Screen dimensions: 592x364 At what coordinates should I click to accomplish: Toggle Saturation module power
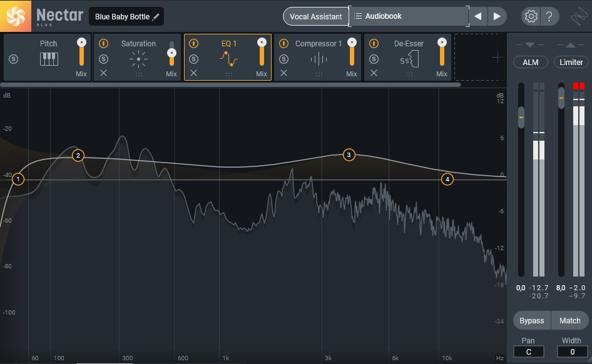click(103, 43)
